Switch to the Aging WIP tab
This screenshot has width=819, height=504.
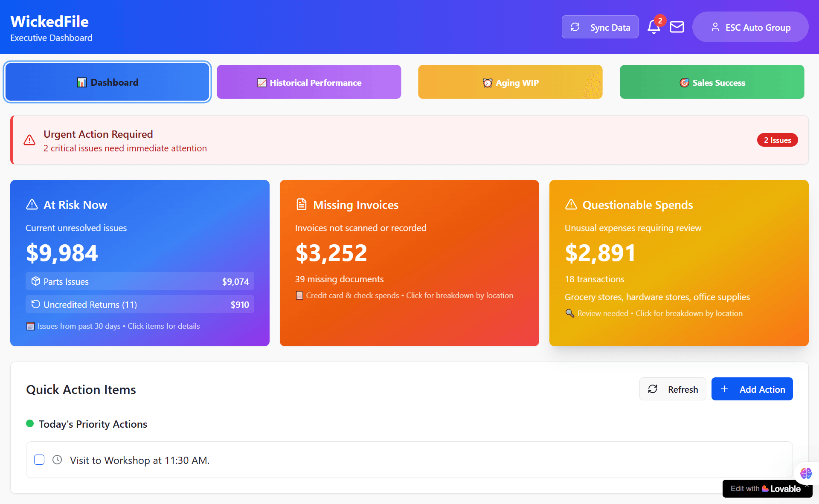point(510,82)
